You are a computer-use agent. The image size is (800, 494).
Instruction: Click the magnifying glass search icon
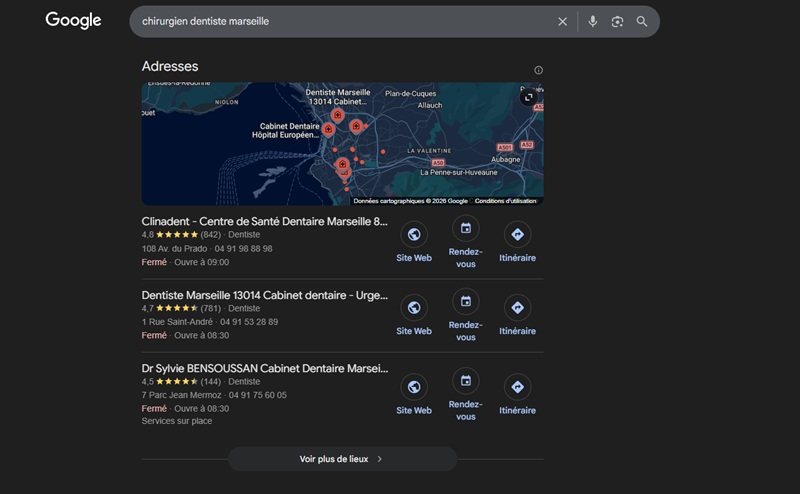pos(642,21)
